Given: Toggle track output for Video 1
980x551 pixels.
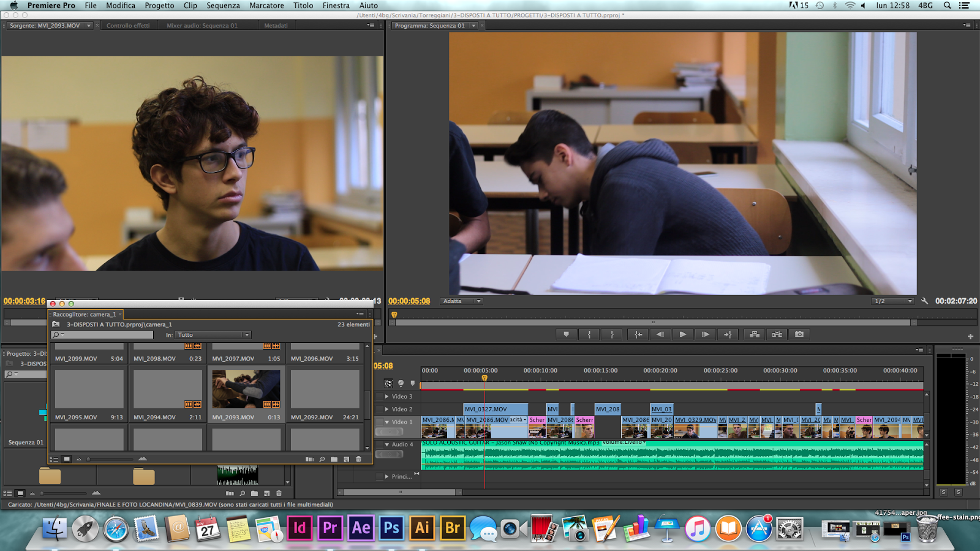Looking at the screenshot, I should point(379,422).
